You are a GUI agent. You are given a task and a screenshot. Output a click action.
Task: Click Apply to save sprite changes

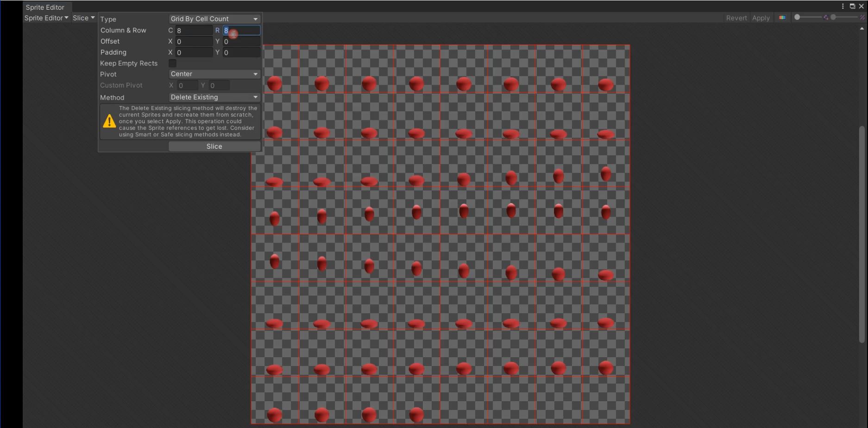click(x=761, y=18)
